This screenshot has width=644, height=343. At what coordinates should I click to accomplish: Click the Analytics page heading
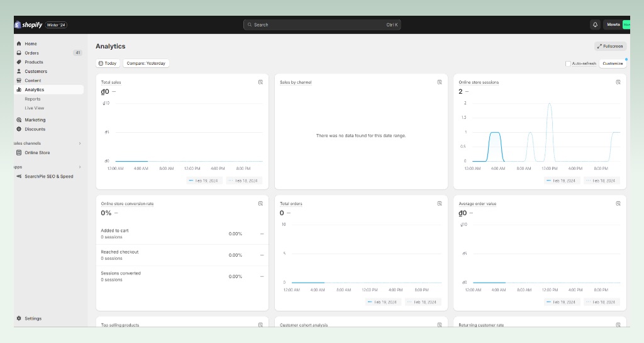point(111,47)
